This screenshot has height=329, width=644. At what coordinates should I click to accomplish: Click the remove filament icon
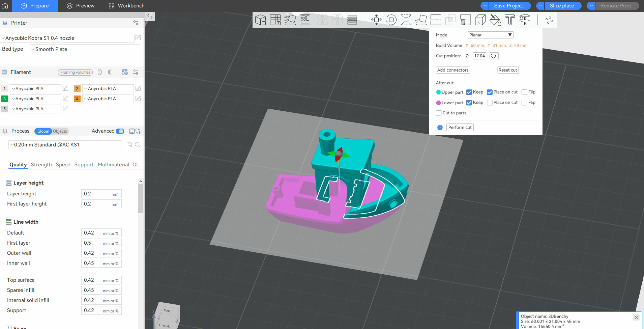pos(111,72)
